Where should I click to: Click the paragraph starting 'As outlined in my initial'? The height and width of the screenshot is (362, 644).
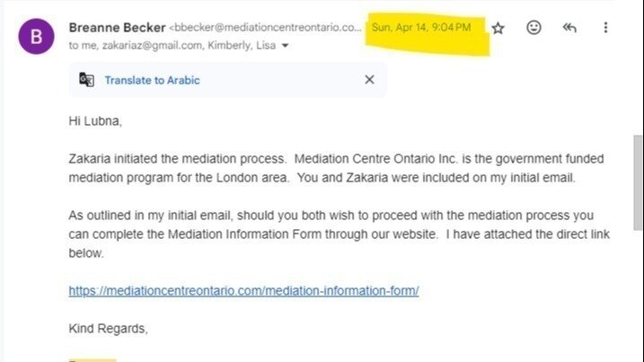pos(340,234)
